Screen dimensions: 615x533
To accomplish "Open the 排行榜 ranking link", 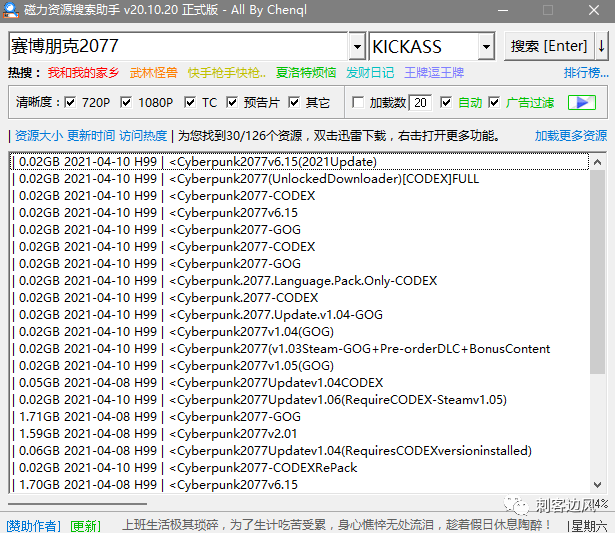I will tap(586, 73).
